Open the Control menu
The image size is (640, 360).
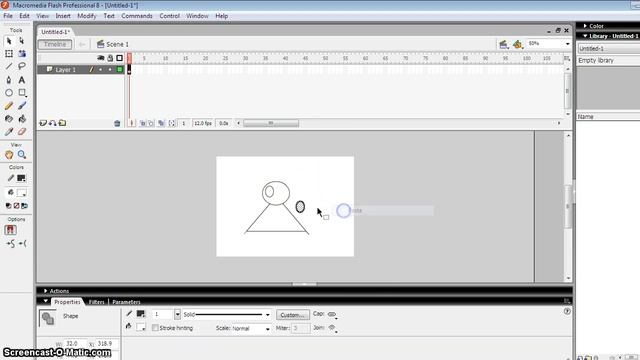(x=169, y=16)
